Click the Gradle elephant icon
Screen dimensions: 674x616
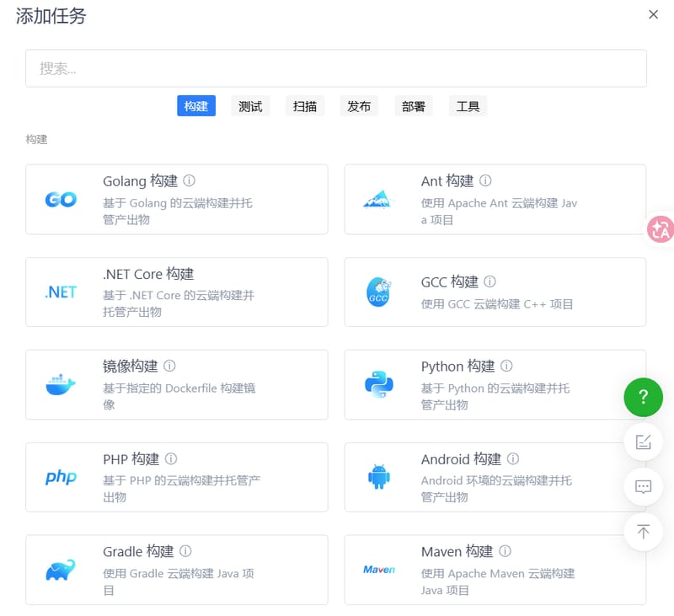(61, 570)
